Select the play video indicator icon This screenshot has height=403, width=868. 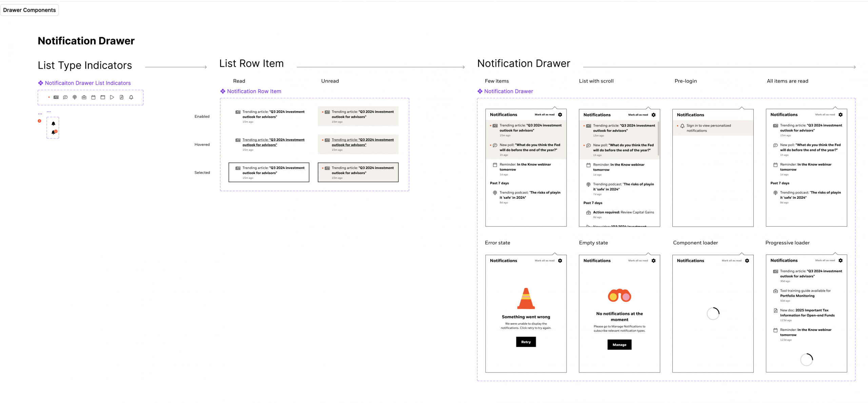[112, 97]
